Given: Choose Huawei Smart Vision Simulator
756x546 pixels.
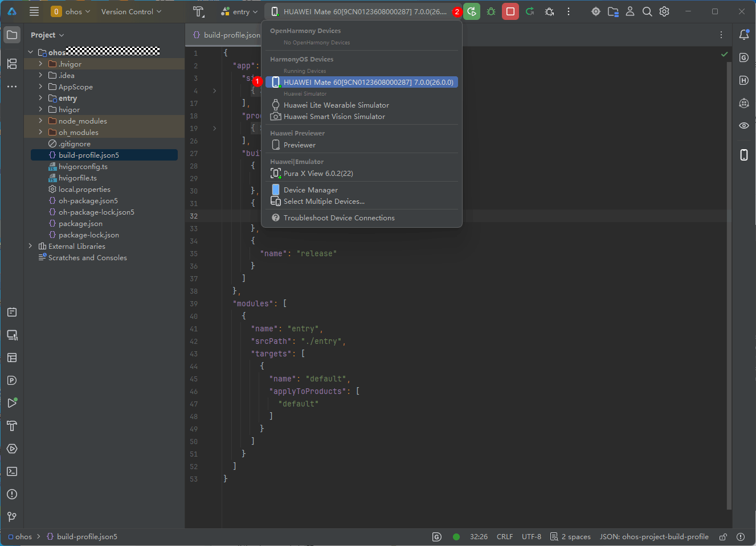Looking at the screenshot, I should (x=362, y=116).
